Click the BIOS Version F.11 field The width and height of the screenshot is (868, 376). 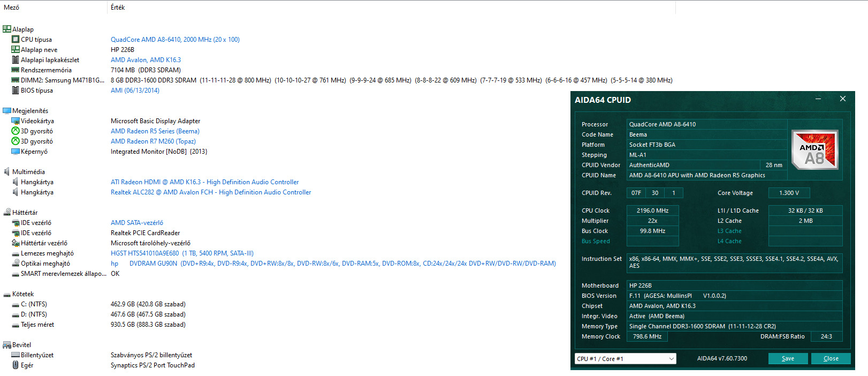pyautogui.click(x=735, y=296)
